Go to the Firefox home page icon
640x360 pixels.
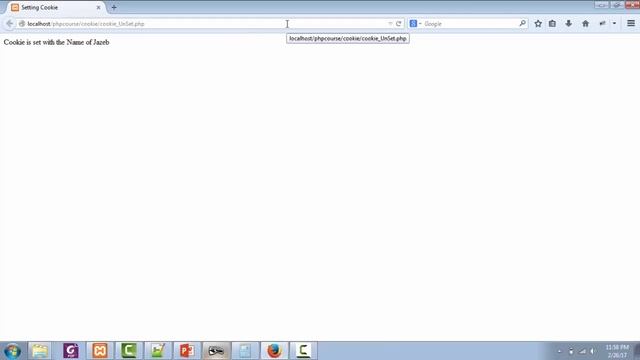585,24
